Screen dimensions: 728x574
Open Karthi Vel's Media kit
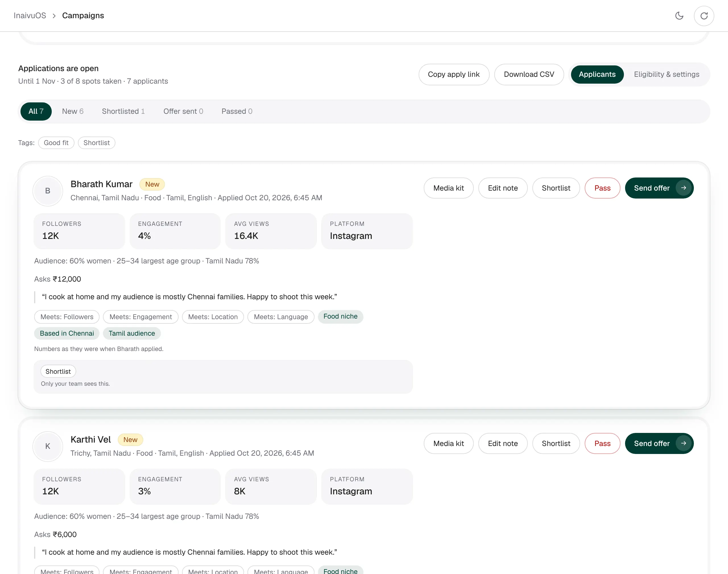pyautogui.click(x=448, y=443)
